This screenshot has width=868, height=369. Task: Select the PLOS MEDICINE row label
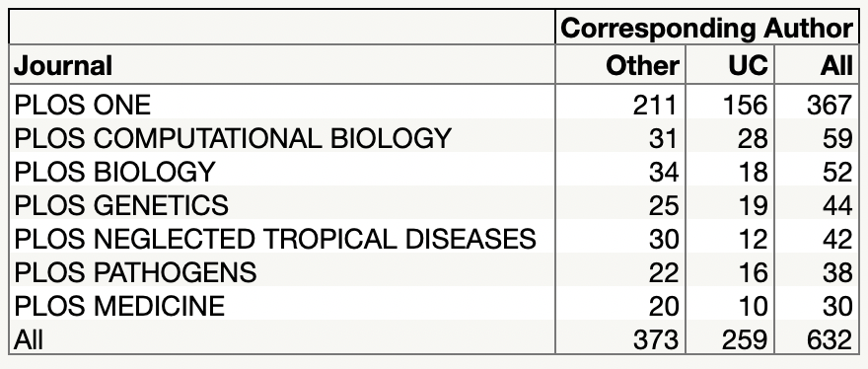click(x=119, y=306)
